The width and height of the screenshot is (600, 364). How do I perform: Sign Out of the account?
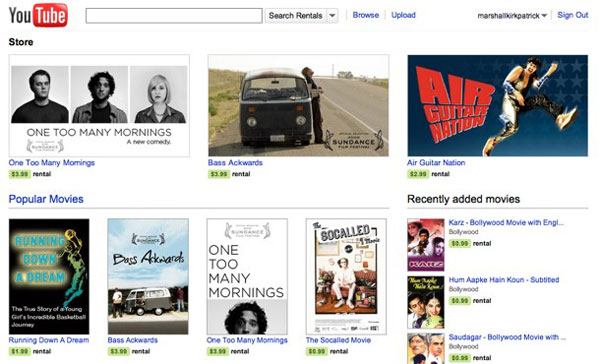572,15
